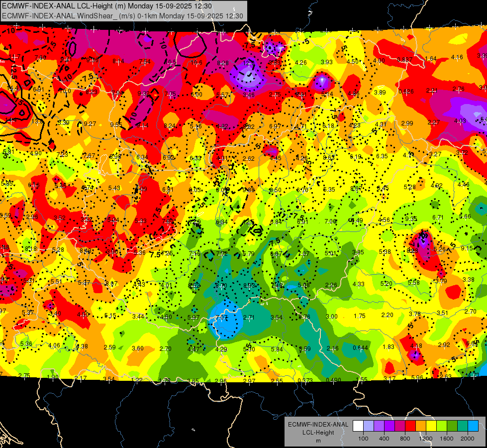Image resolution: width=487 pixels, height=448 pixels.
Task: Click the grid value 10.0
Action: coord(65,91)
